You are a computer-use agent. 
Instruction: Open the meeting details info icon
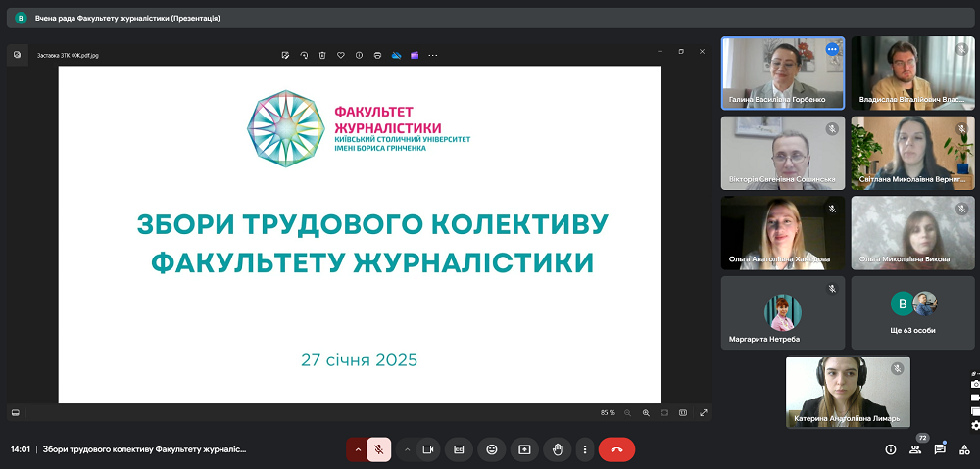tap(891, 449)
